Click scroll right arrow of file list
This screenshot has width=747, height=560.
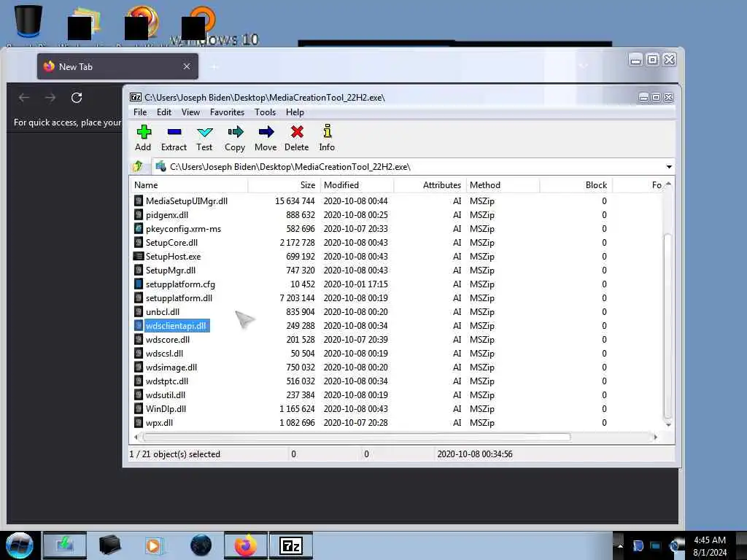tap(656, 437)
